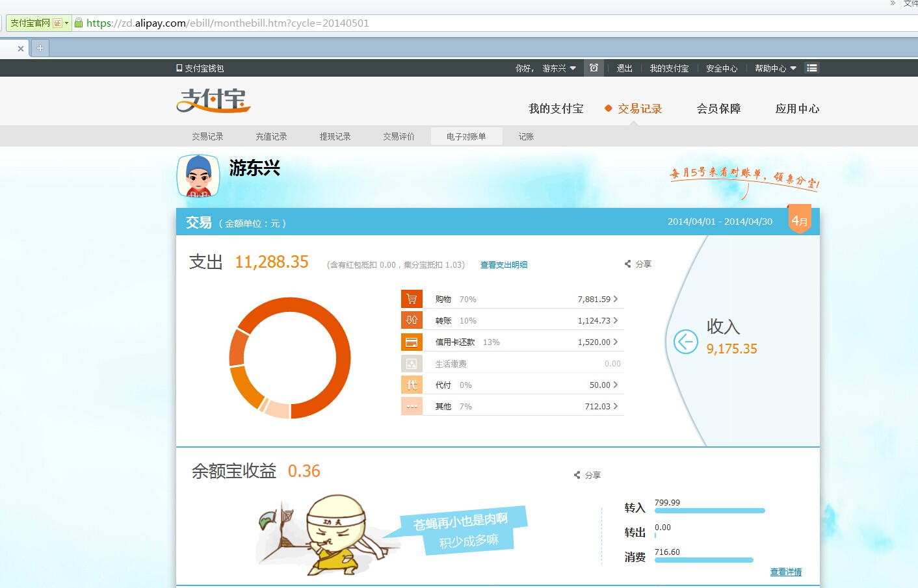Click the circled left arrow beside 收入

point(685,342)
